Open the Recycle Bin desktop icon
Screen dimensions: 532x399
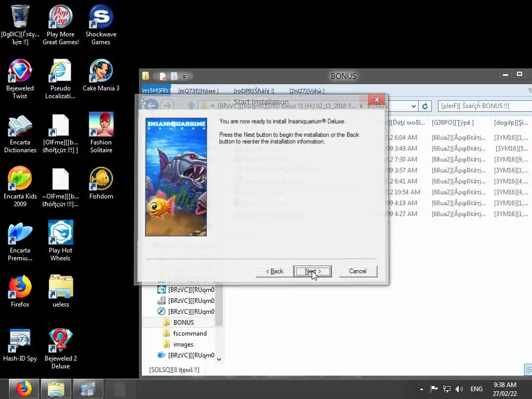[20, 24]
